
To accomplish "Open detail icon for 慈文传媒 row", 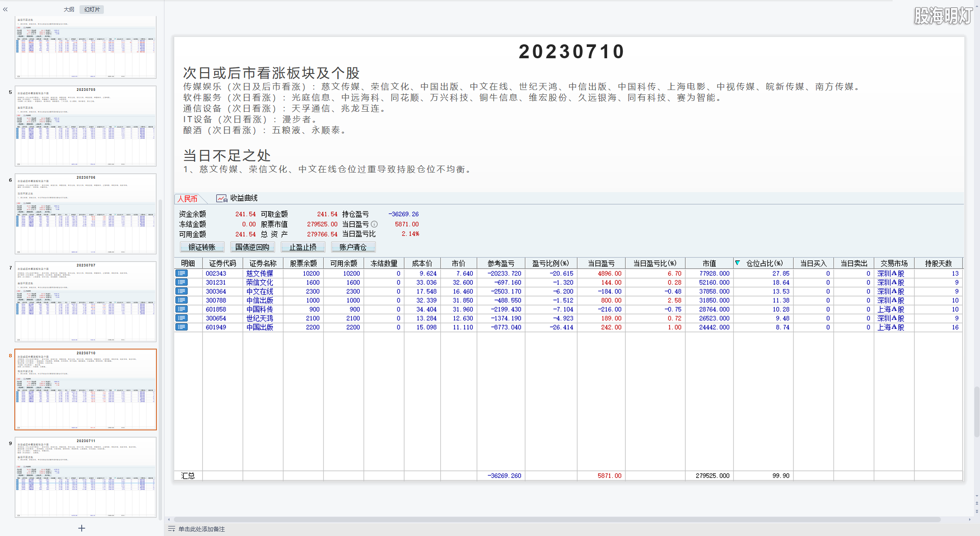I will pos(182,273).
